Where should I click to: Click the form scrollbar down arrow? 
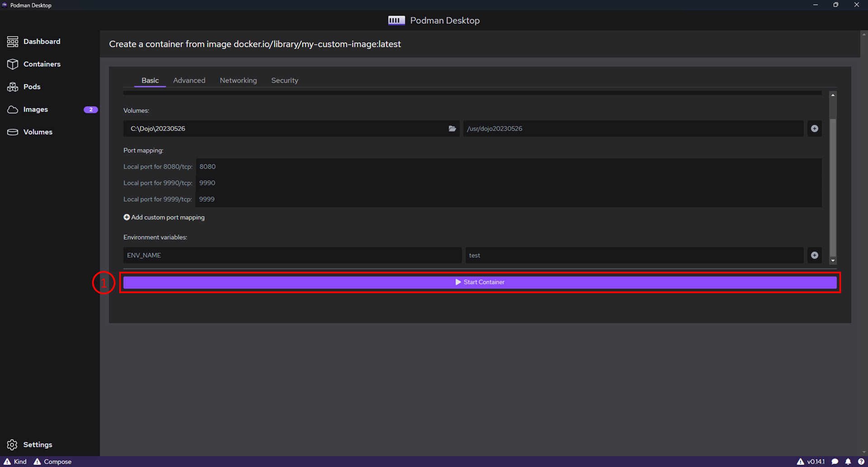tap(833, 261)
